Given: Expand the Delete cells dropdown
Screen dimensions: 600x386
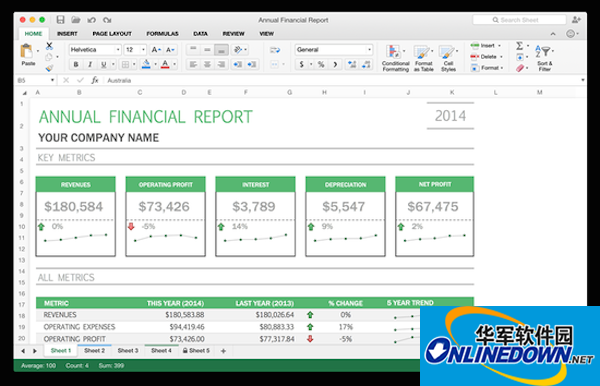Looking at the screenshot, I should [x=501, y=57].
